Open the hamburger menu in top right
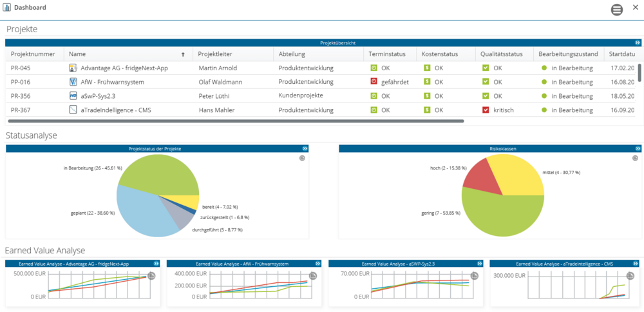The image size is (644, 312). pyautogui.click(x=617, y=10)
